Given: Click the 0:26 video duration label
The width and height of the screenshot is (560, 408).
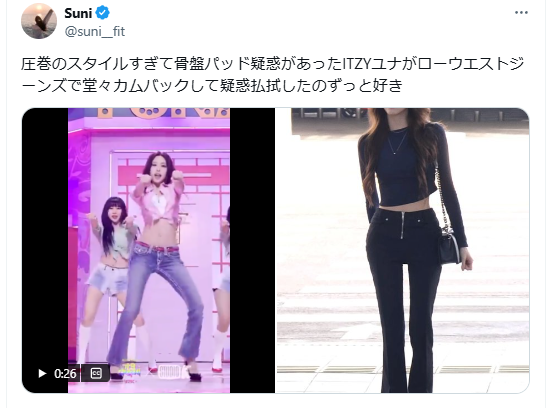Looking at the screenshot, I should [65, 374].
